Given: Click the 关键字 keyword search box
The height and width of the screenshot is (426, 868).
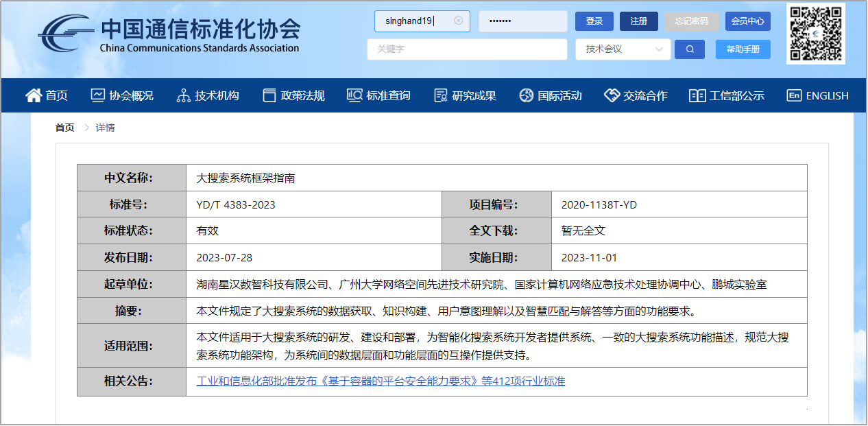Looking at the screenshot, I should (x=467, y=49).
